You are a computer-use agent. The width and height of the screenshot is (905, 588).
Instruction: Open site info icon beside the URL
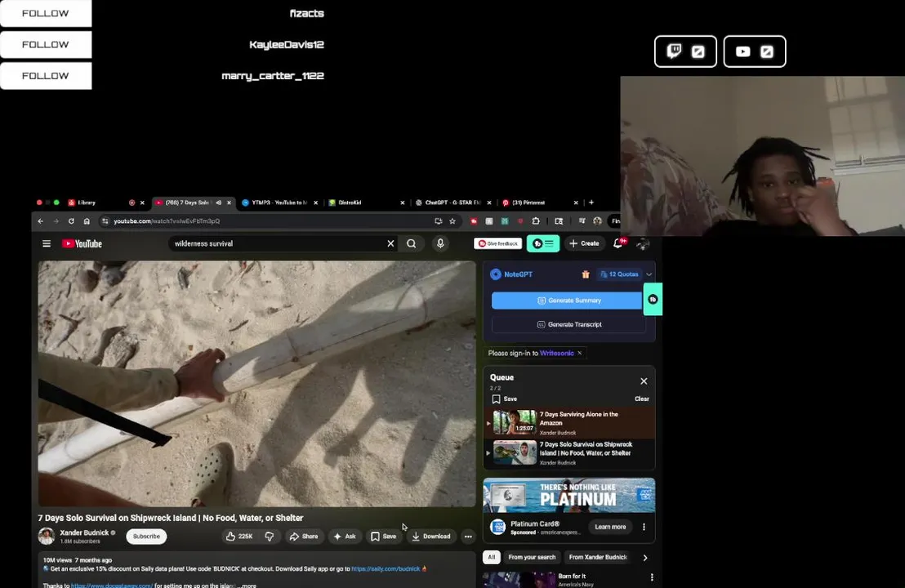[105, 221]
